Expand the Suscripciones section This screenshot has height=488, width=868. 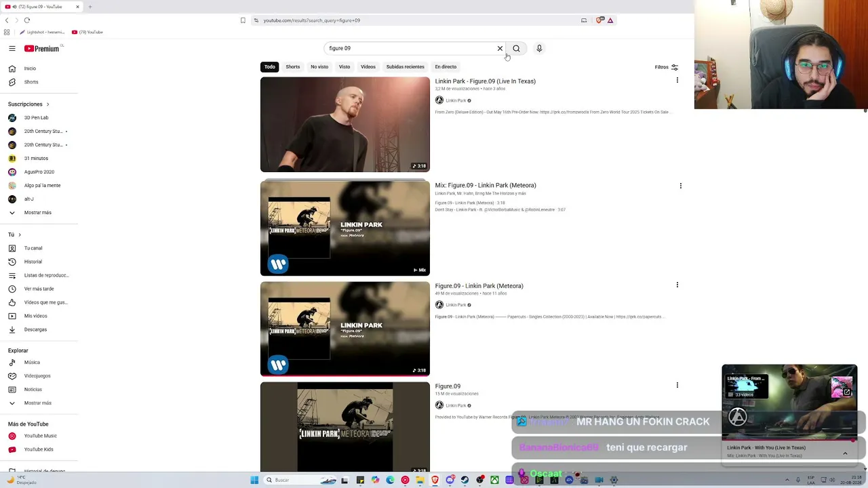tap(28, 104)
